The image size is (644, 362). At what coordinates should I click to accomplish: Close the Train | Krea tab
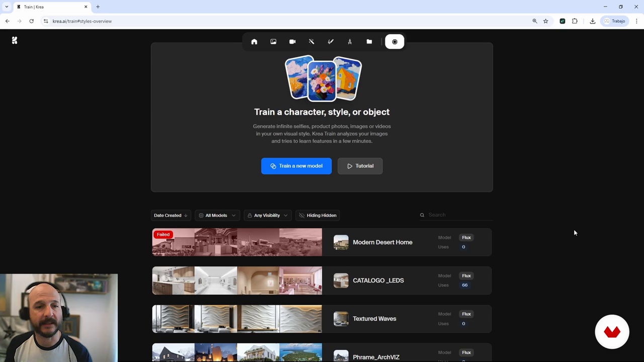point(86,7)
